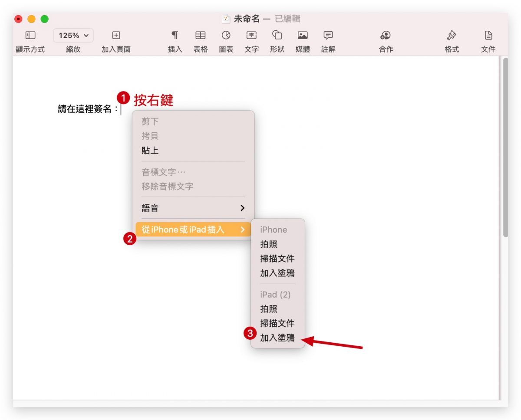
Task: Choose 掃描文件 under iPhone
Action: click(278, 259)
